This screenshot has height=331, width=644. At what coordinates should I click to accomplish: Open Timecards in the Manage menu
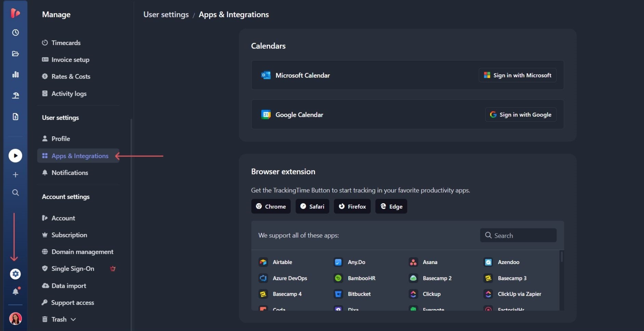click(61, 43)
